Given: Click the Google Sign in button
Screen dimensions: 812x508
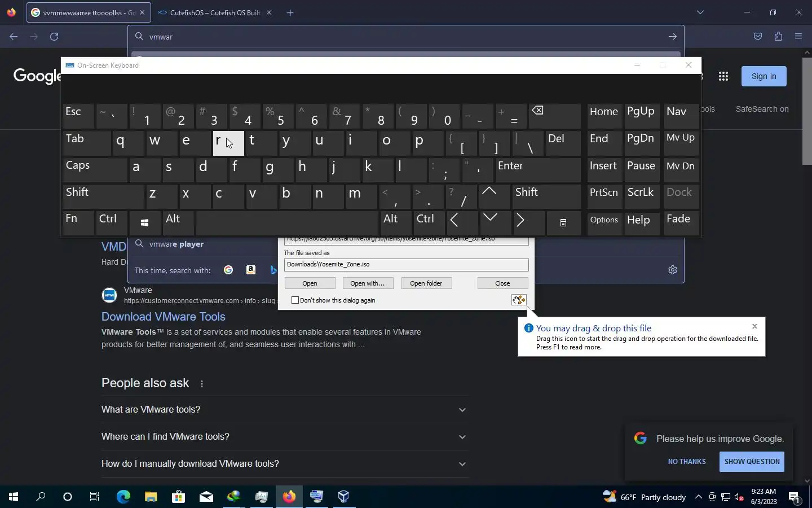Looking at the screenshot, I should (764, 76).
